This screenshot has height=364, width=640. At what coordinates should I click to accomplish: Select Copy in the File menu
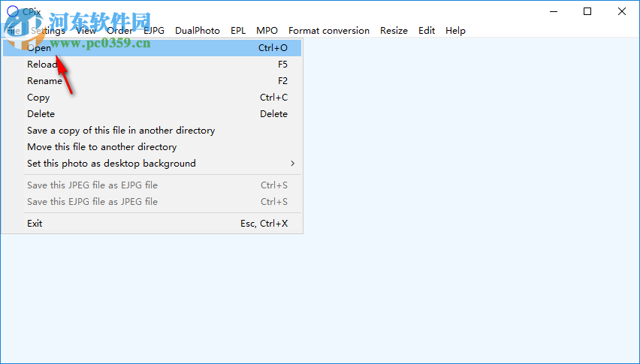click(152, 98)
